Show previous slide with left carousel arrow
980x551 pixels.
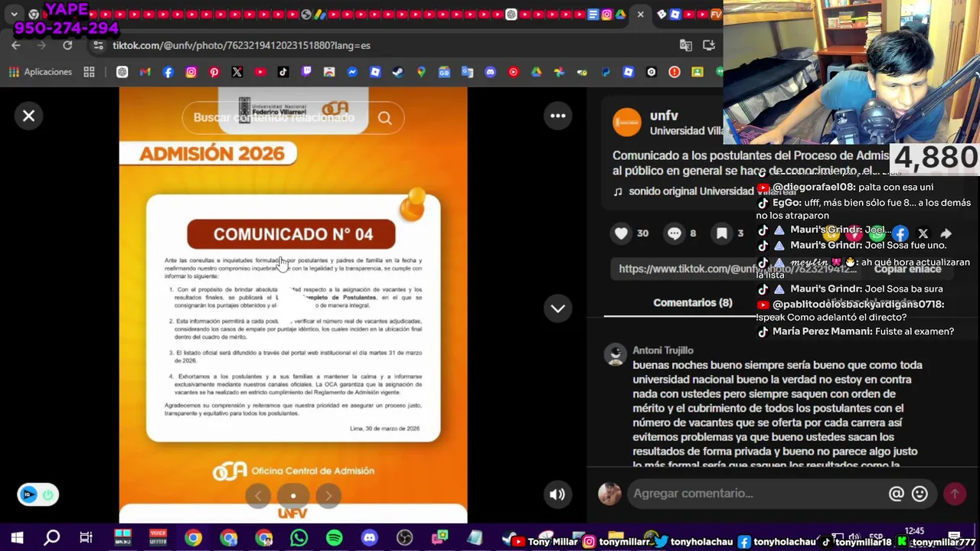point(258,496)
